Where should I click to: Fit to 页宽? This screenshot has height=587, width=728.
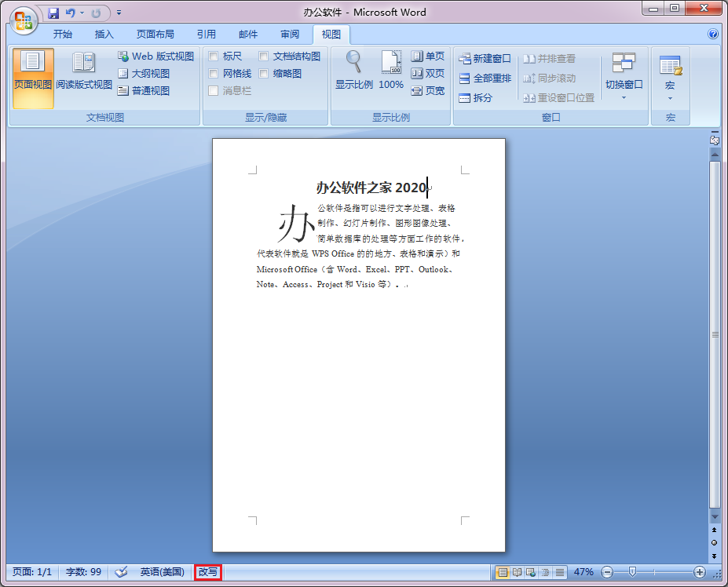tap(427, 90)
